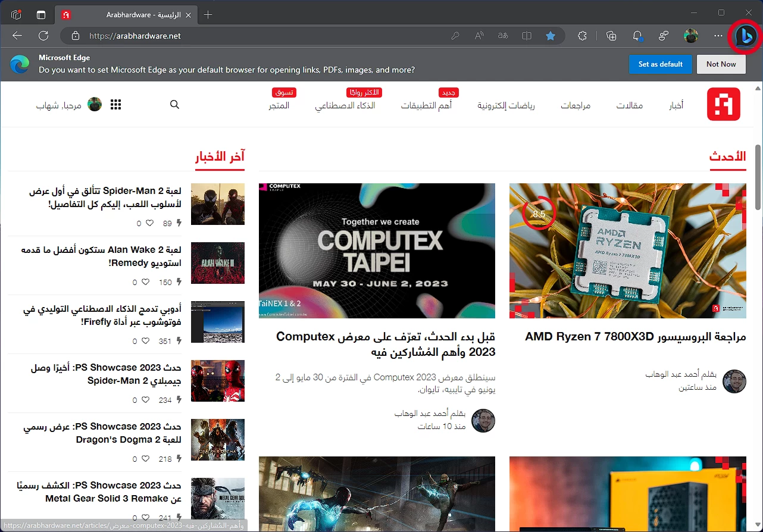Toggle the favorites star for this page
This screenshot has width=763, height=532.
tap(551, 36)
